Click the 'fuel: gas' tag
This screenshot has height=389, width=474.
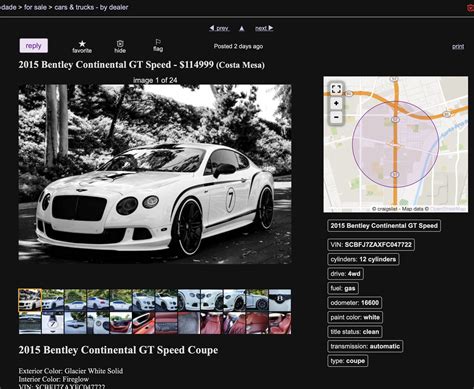click(x=343, y=288)
